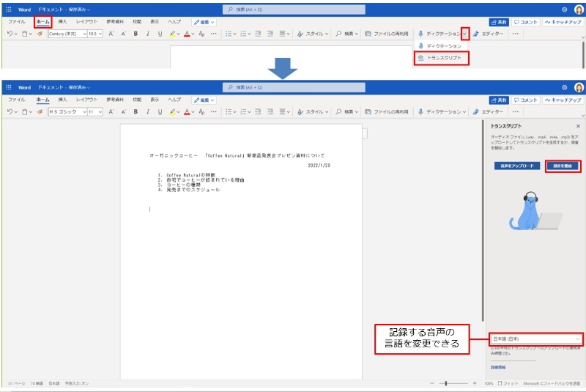
Task: Click the font color red A in lower window
Action: click(187, 111)
